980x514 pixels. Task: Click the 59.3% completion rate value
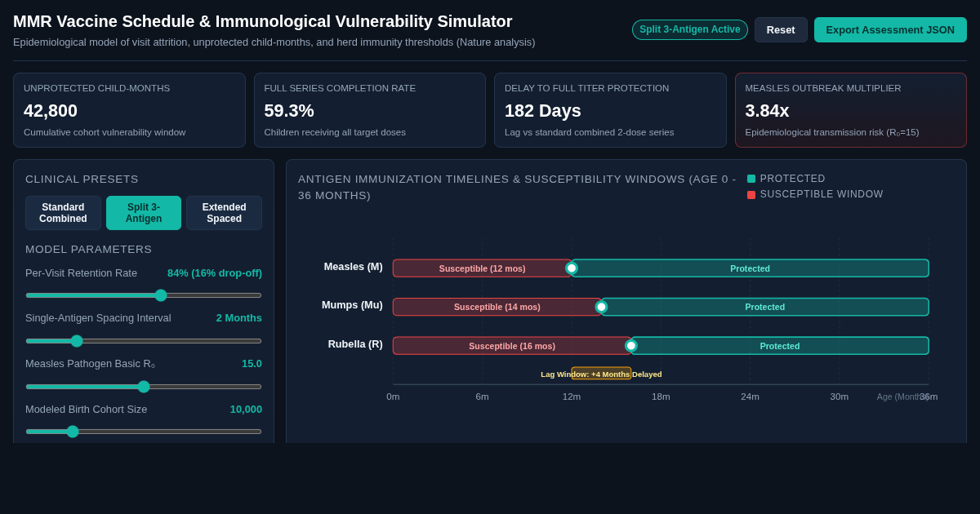pos(289,111)
